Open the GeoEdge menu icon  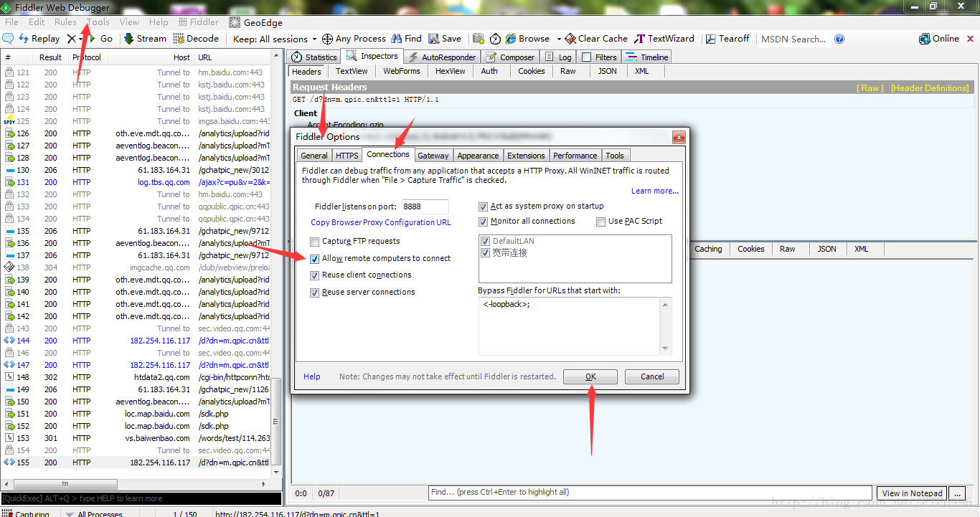(255, 22)
